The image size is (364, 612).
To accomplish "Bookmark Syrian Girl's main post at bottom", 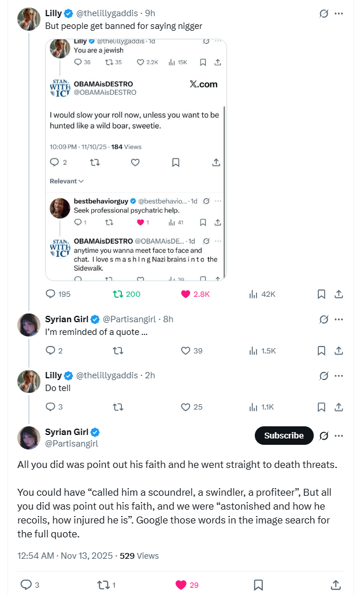I will pyautogui.click(x=258, y=585).
